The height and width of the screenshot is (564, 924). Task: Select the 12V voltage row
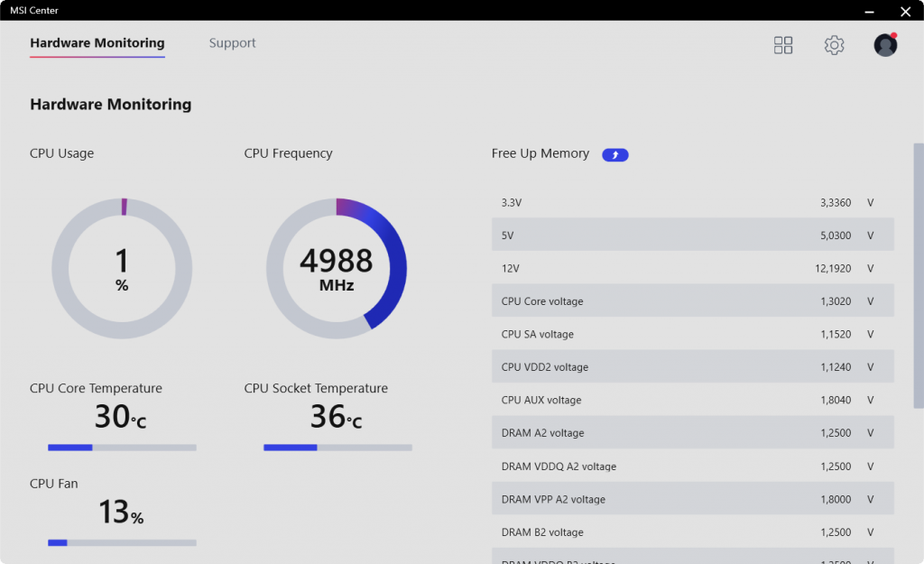[693, 268]
